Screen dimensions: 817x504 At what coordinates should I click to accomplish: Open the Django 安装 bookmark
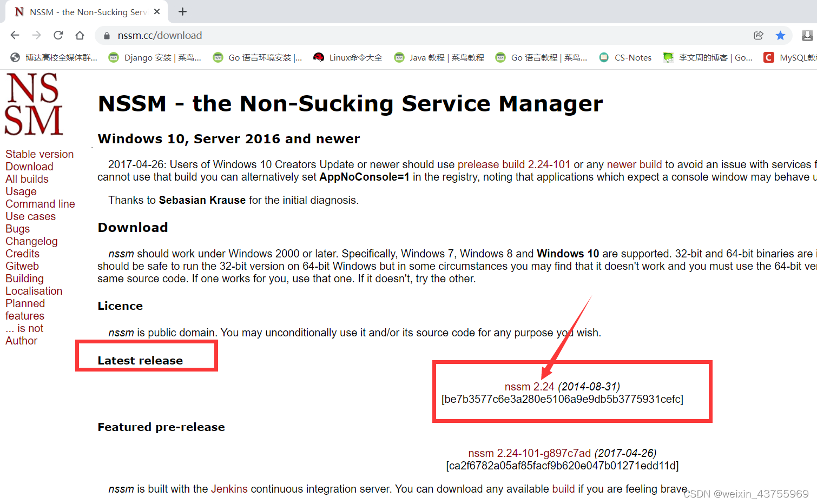pyautogui.click(x=155, y=57)
